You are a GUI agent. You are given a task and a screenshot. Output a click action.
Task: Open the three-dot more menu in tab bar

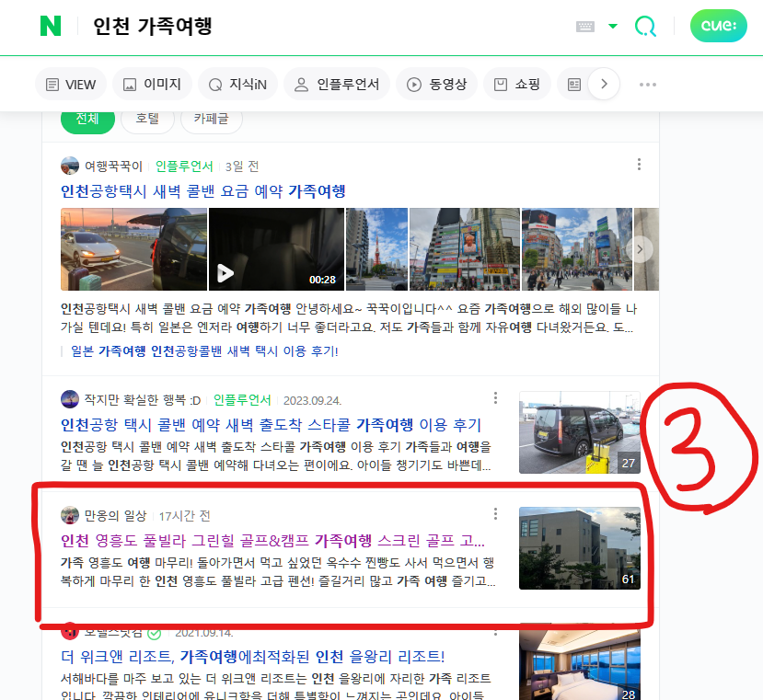[648, 85]
